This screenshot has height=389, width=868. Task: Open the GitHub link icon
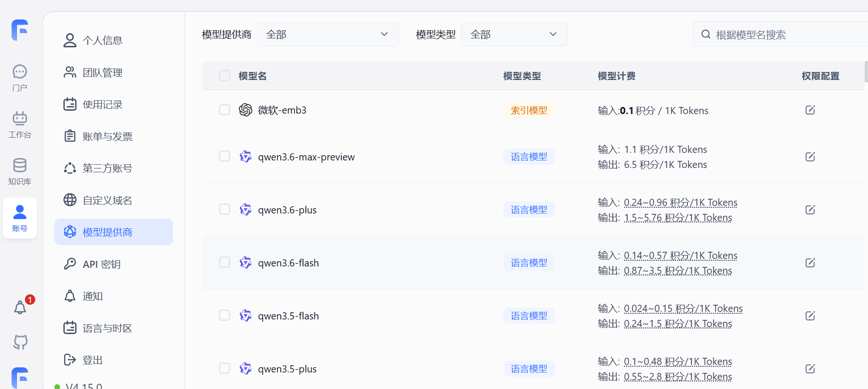point(20,342)
